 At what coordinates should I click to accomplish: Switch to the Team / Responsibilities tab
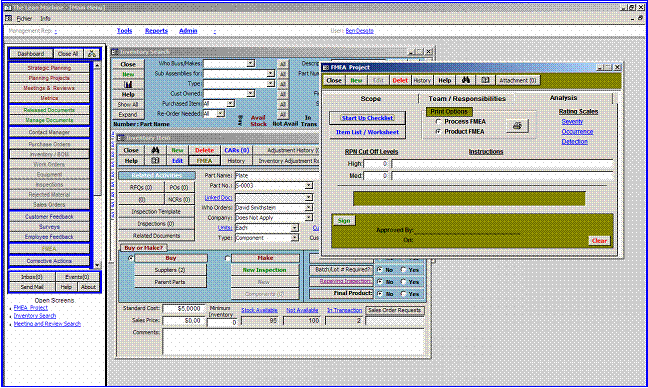tap(467, 99)
